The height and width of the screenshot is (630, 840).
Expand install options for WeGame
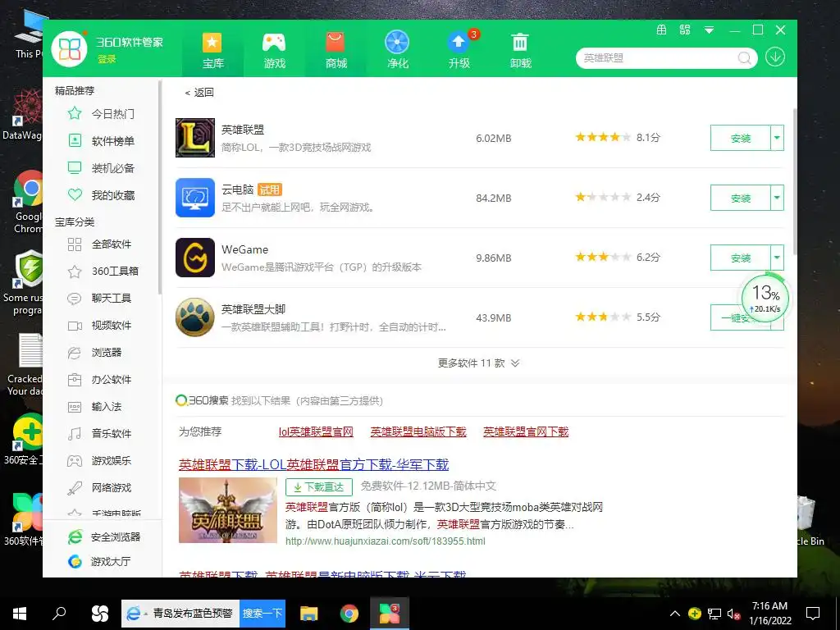click(x=777, y=258)
